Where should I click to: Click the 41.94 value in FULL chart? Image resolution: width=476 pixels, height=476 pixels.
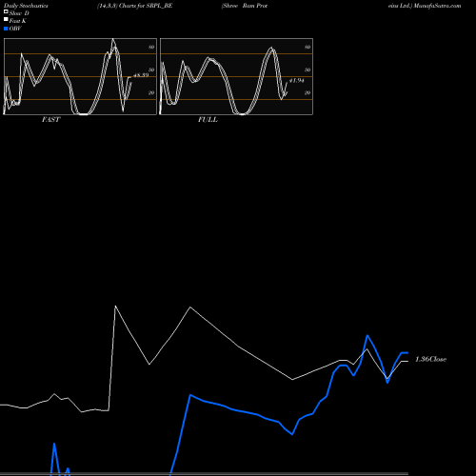[x=296, y=81]
